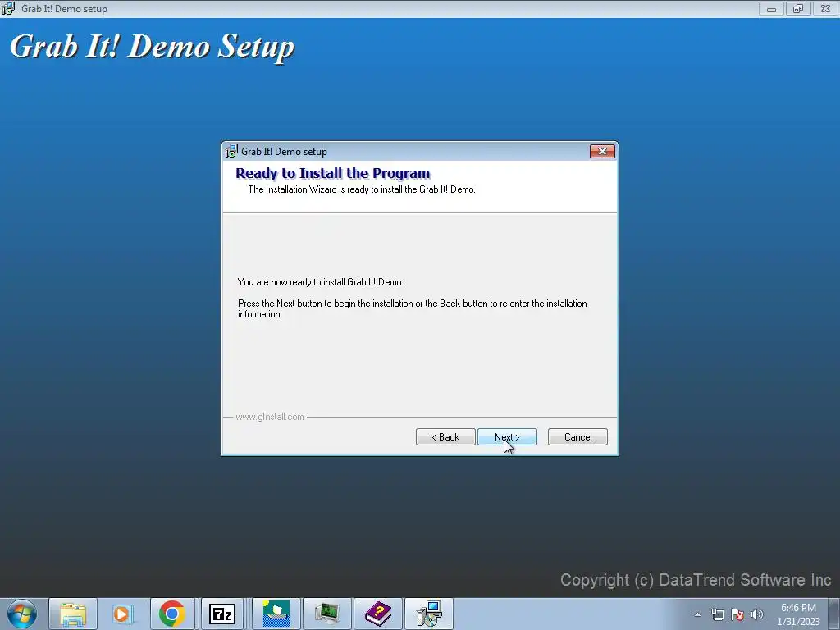The width and height of the screenshot is (840, 630).
Task: Click the www.gInstall.com text
Action: click(x=269, y=417)
